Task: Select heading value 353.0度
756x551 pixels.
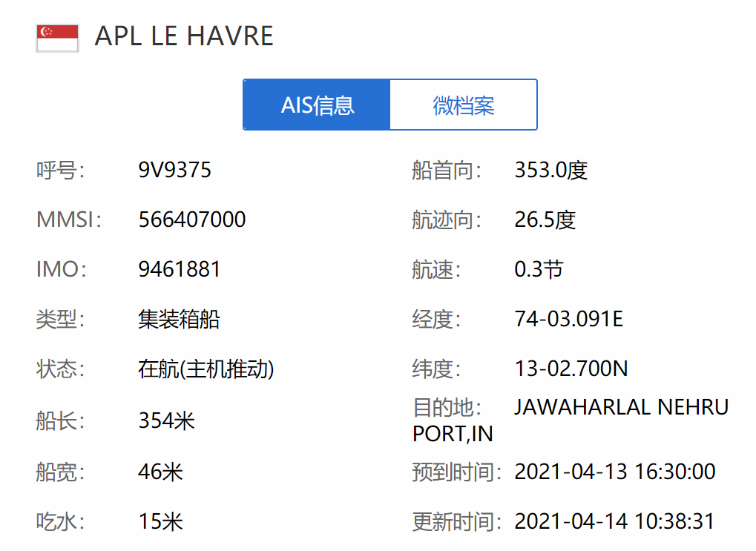Action: [x=551, y=170]
